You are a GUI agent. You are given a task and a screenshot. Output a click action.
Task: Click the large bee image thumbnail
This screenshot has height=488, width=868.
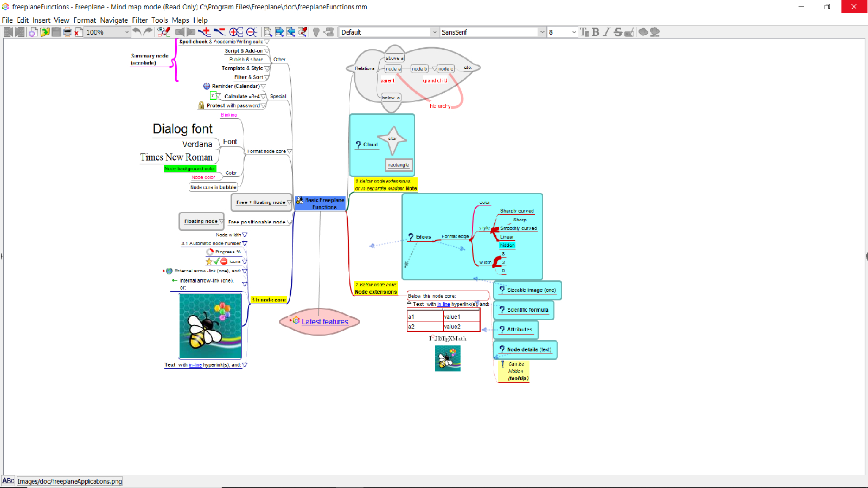pos(210,326)
